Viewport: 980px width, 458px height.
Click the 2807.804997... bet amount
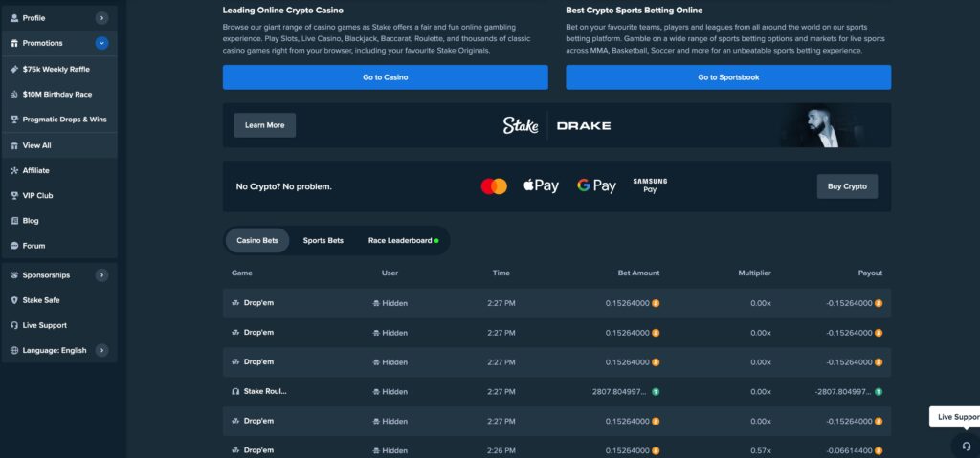point(619,392)
